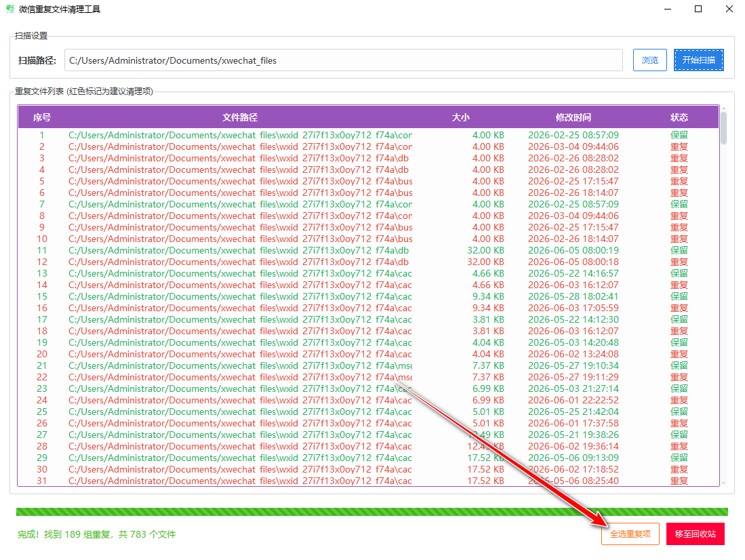The image size is (745, 560).
Task: Click 3.81 KB size in row 18
Action: (x=488, y=331)
